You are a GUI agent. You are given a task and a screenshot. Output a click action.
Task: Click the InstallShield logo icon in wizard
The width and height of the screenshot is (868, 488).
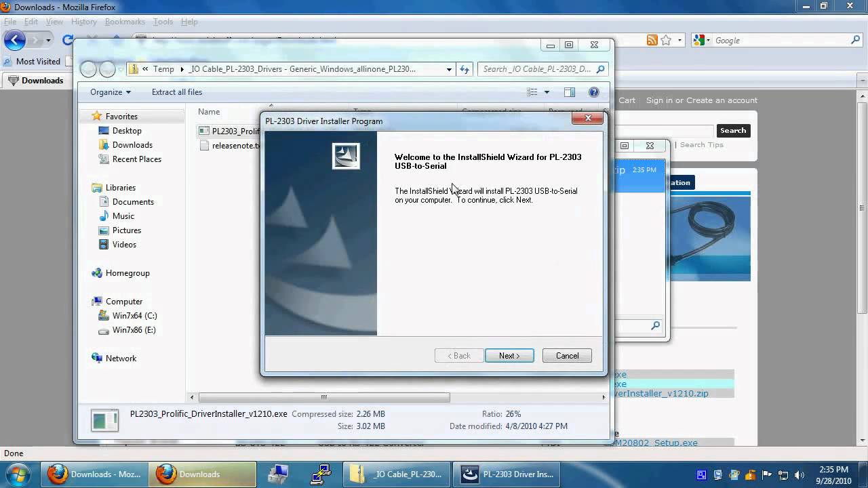point(346,156)
